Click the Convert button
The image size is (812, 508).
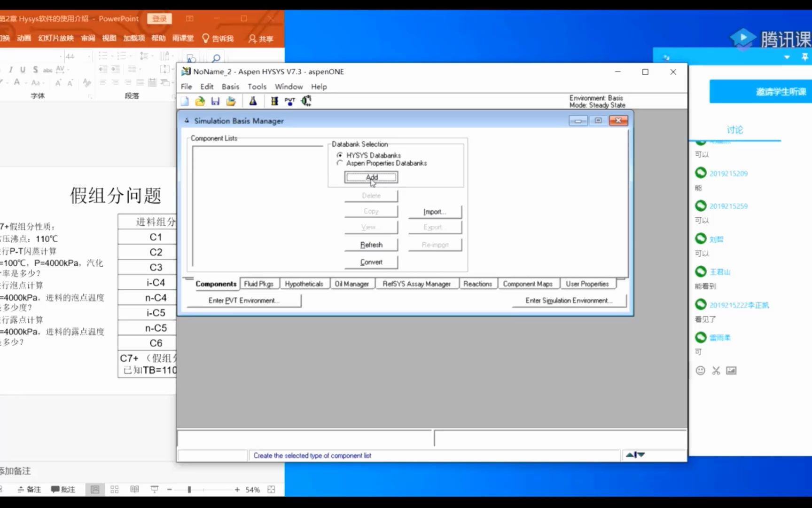(x=371, y=262)
